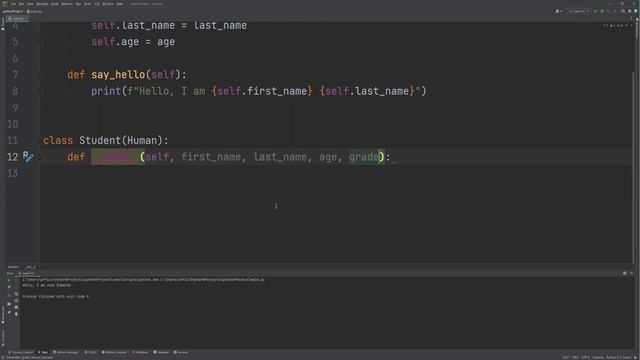The image size is (640, 360).
Task: Toggle soft-wrap in Run console
Action: 16,294
